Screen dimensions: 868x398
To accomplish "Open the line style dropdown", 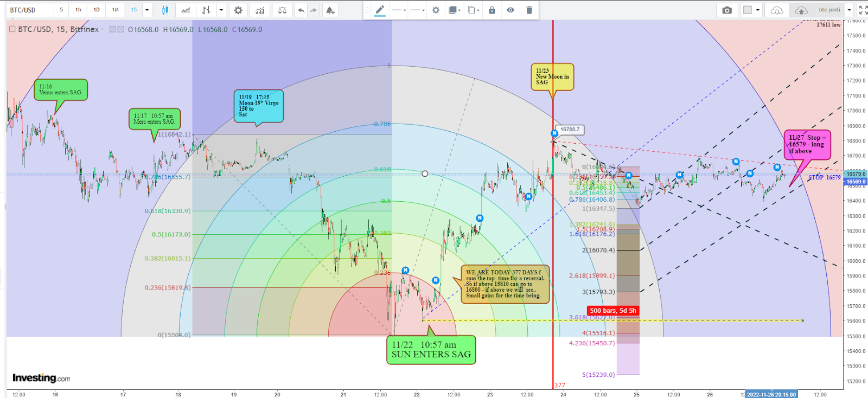I will point(399,10).
